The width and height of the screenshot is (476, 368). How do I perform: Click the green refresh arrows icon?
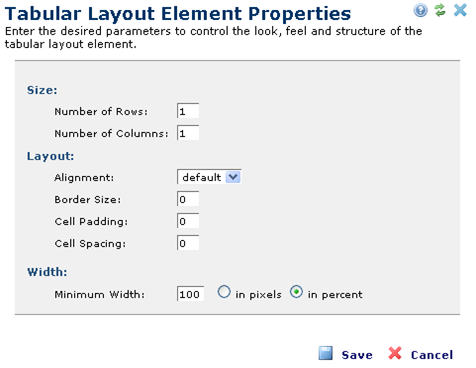[x=440, y=10]
